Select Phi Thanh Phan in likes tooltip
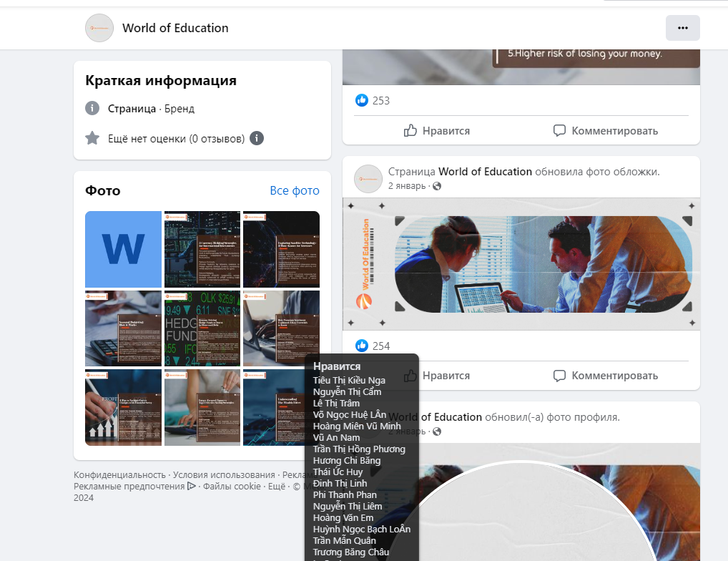The width and height of the screenshot is (728, 561). click(345, 495)
